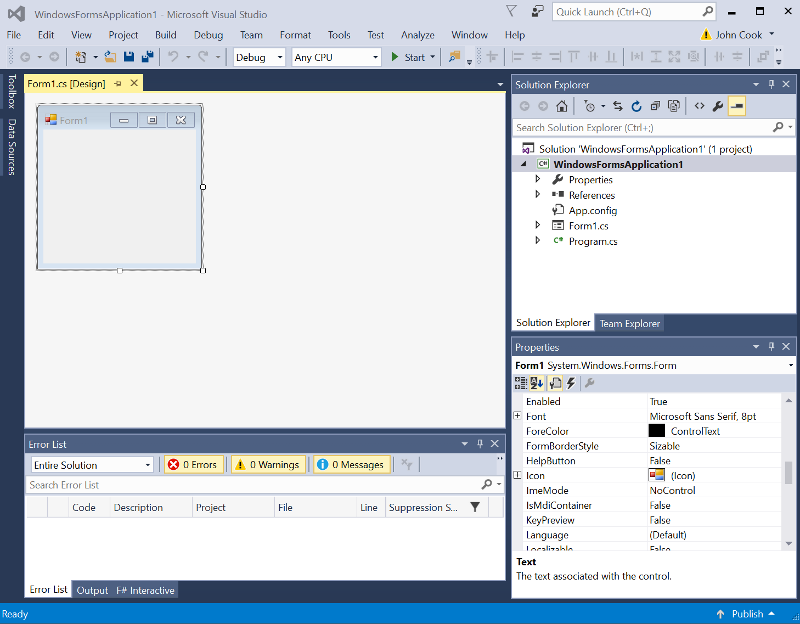Open the Data Sources side tab
800x624 pixels.
click(x=12, y=147)
